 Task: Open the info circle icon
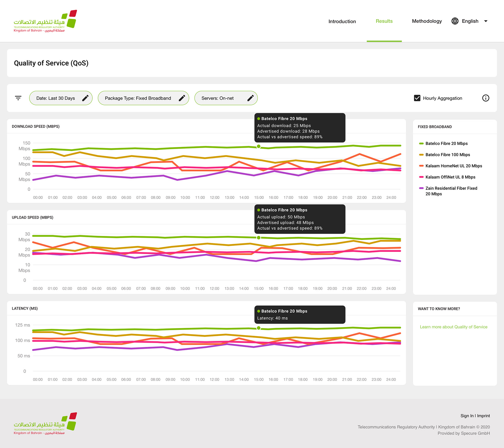tap(486, 98)
